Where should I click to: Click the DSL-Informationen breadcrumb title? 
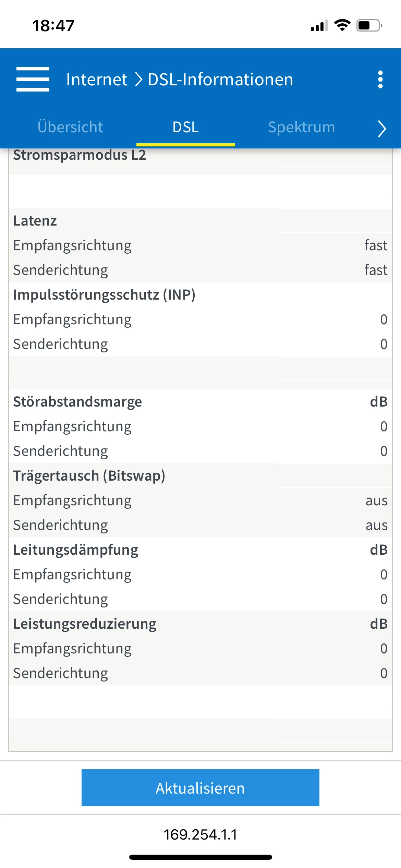click(220, 80)
